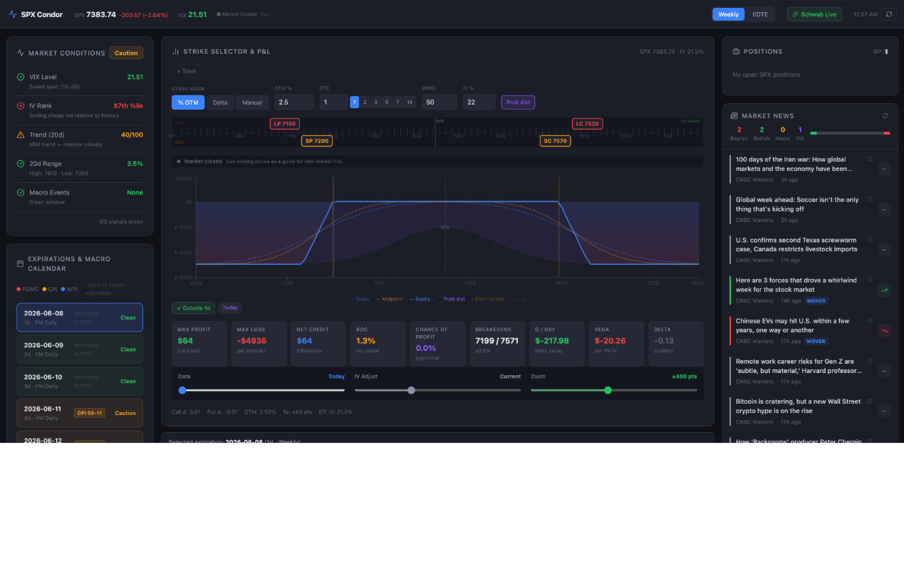Click the Schwab Live status button

click(x=814, y=14)
